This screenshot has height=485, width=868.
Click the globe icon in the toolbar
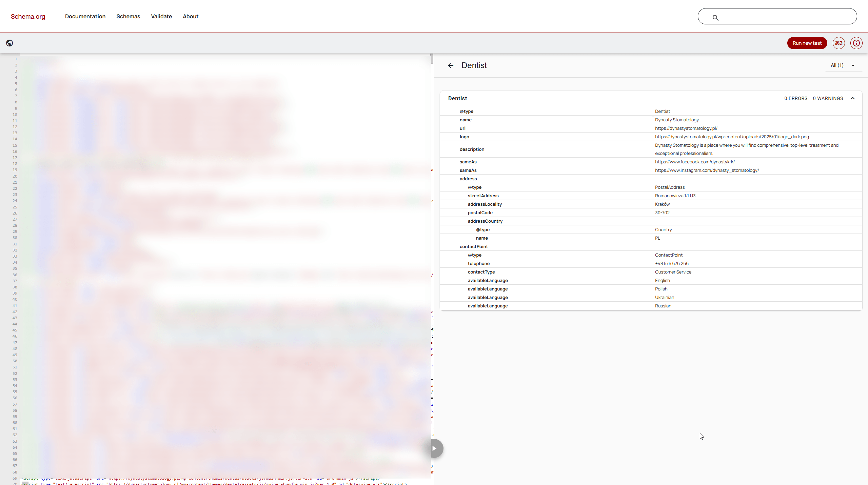point(9,43)
